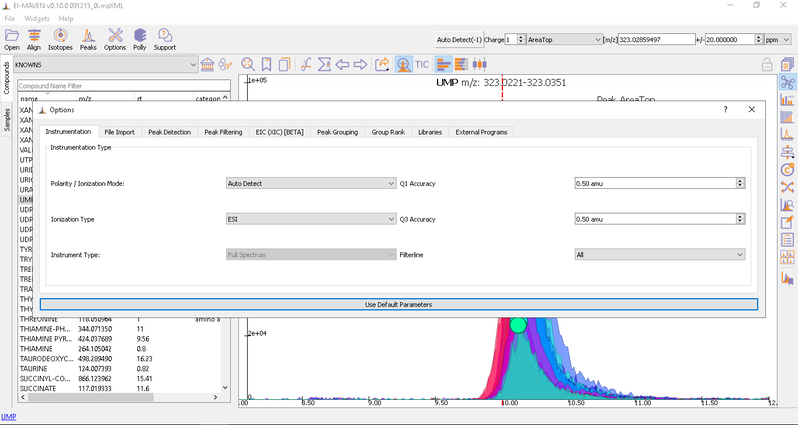
Task: Click the copy pages icon
Action: pos(284,65)
